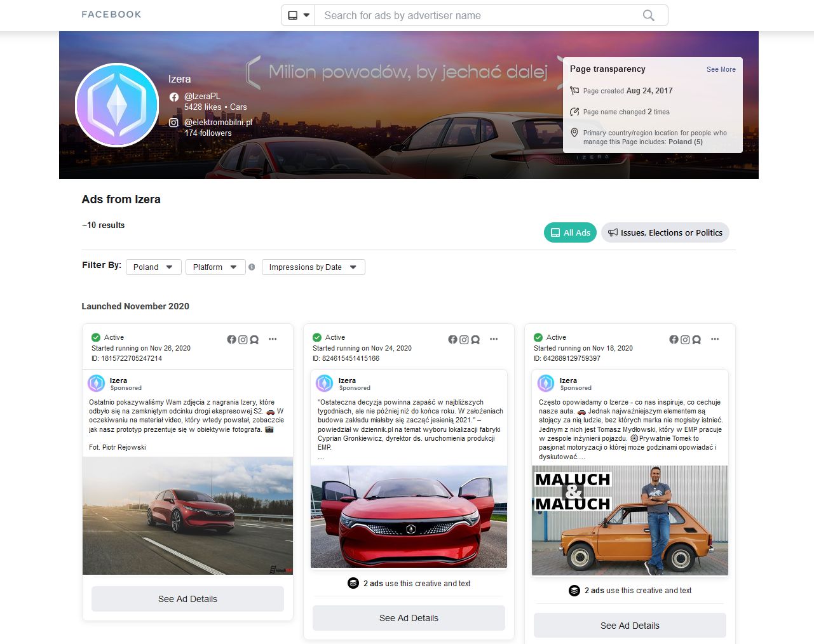Click Izera avatar in the Nov 26 ad
This screenshot has width=814, height=644.
[97, 383]
